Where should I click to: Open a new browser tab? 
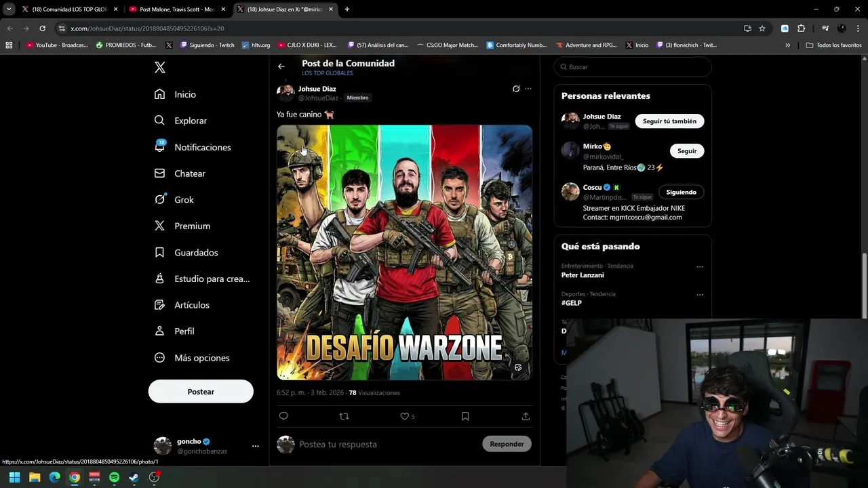pos(347,9)
